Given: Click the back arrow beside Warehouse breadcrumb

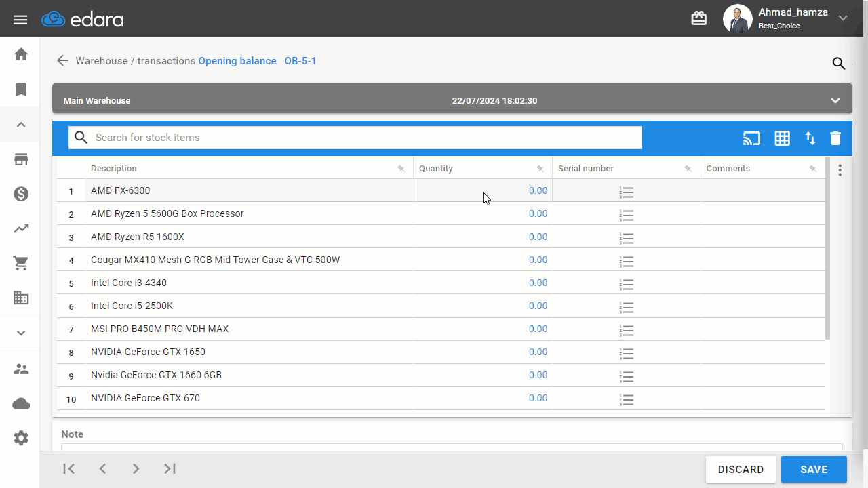Looking at the screenshot, I should (62, 60).
